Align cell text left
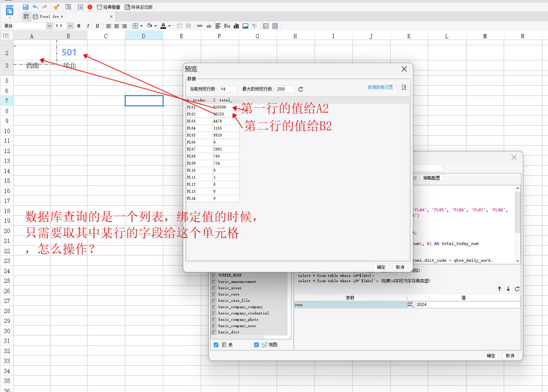The height and width of the screenshot is (392, 548). (109, 26)
